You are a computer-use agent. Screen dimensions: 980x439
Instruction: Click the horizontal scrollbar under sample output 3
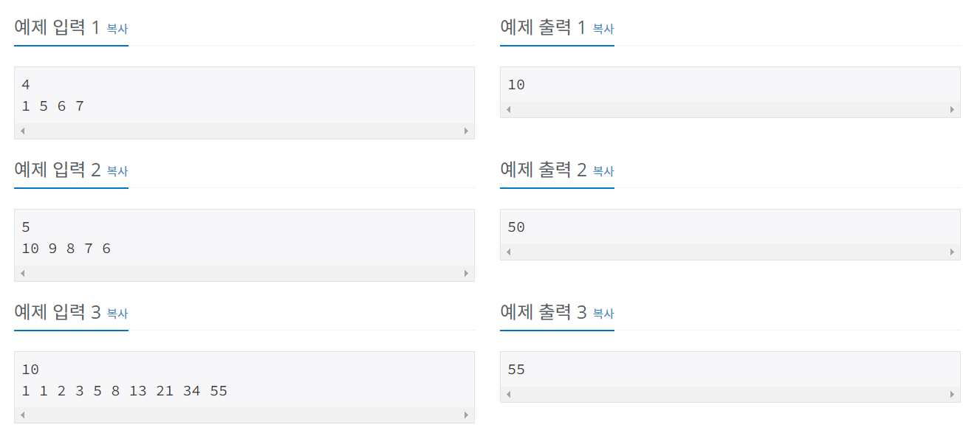click(x=731, y=393)
